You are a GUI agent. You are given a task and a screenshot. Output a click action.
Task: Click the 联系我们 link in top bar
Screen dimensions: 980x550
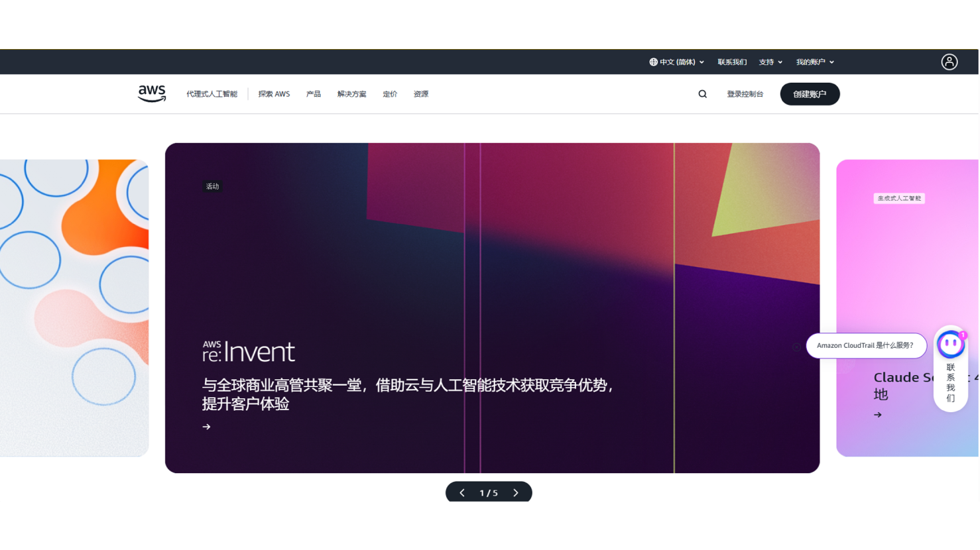tap(732, 62)
